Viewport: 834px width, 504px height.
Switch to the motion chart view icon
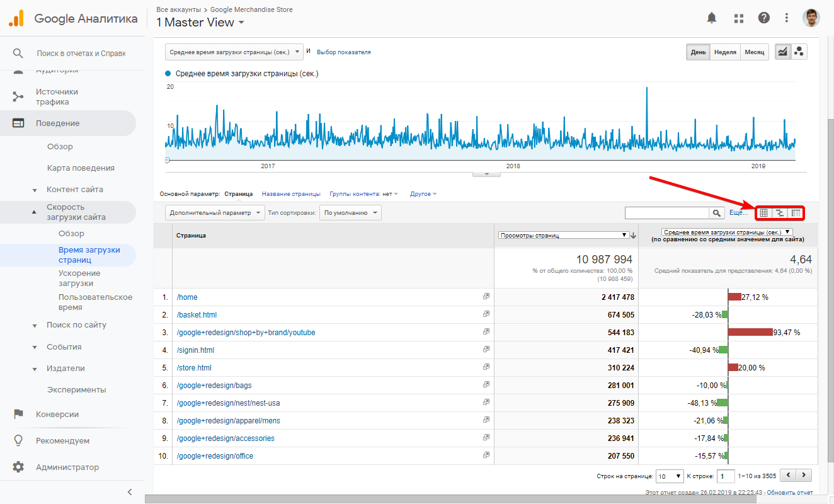(x=799, y=52)
